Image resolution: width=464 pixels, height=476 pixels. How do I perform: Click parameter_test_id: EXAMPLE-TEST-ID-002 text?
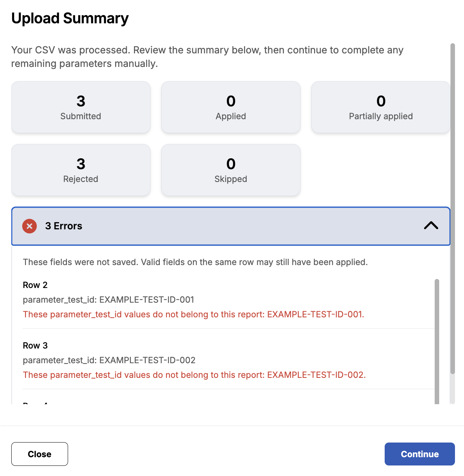tap(109, 360)
